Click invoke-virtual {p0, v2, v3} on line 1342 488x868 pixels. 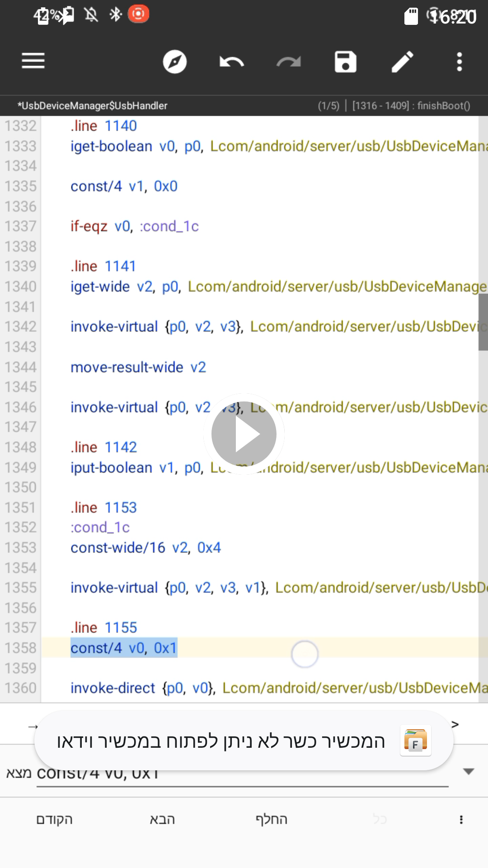tap(279, 326)
